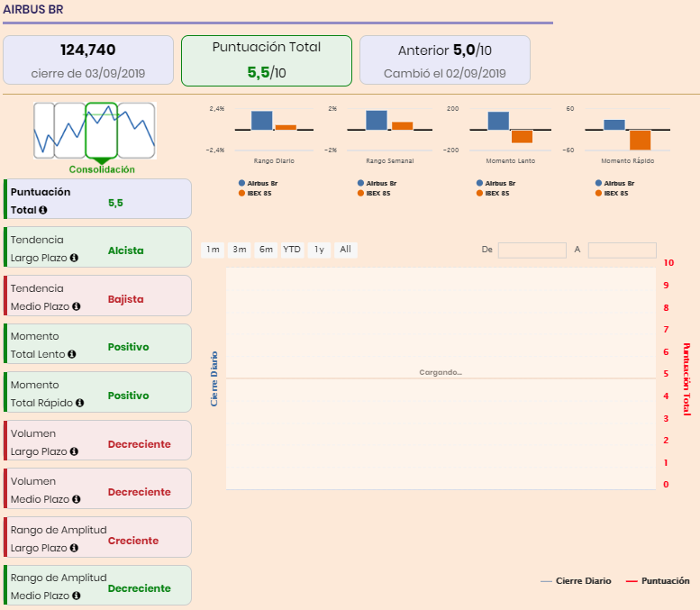700x610 pixels.
Task: Click the Cargando... chart message
Action: pos(441,372)
